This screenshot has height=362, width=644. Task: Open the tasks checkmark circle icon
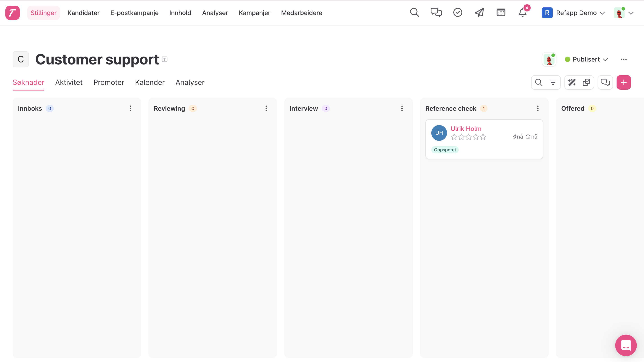(x=458, y=13)
